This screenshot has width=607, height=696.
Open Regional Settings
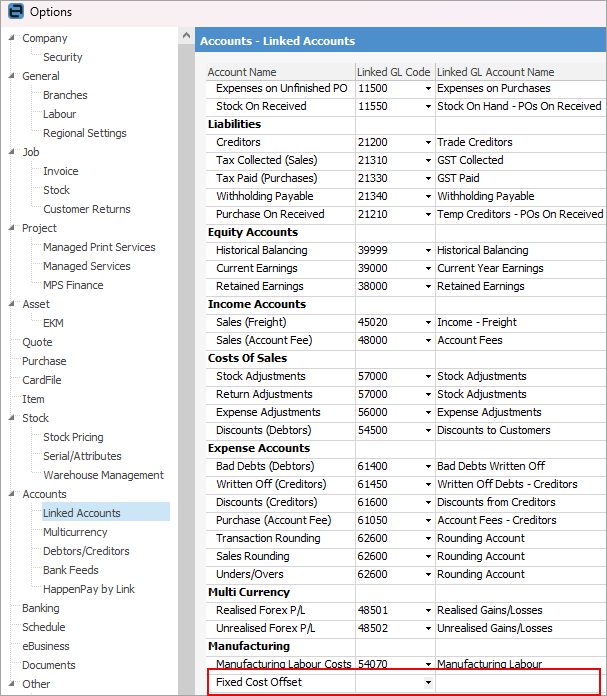85,133
